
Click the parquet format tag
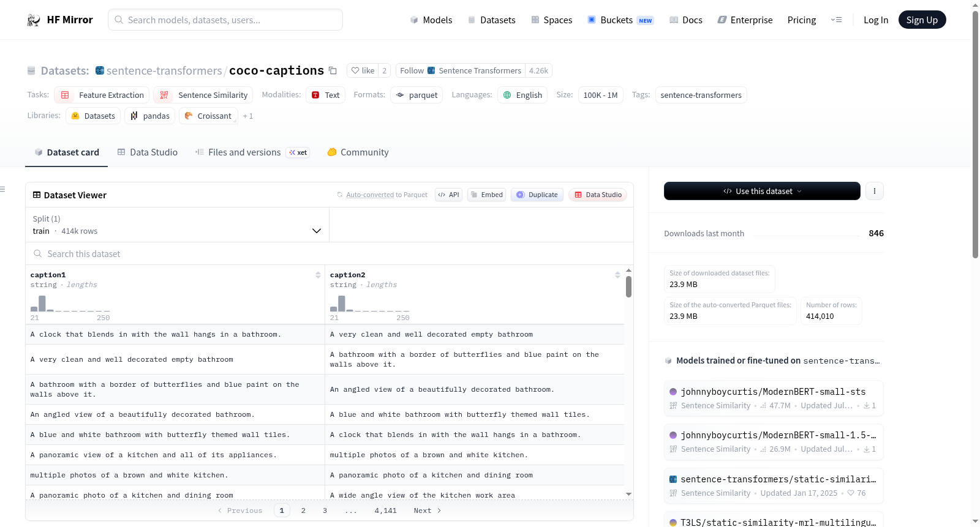tap(417, 95)
